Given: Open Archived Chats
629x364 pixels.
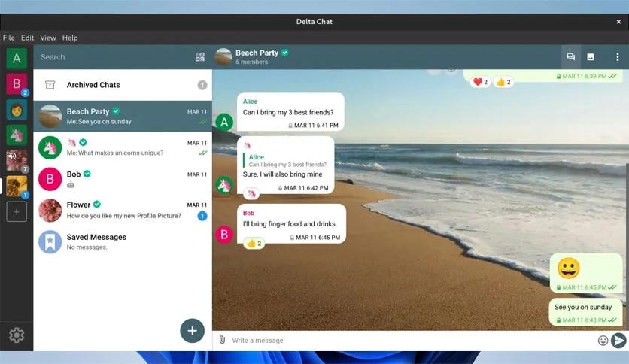Looking at the screenshot, I should click(x=123, y=85).
